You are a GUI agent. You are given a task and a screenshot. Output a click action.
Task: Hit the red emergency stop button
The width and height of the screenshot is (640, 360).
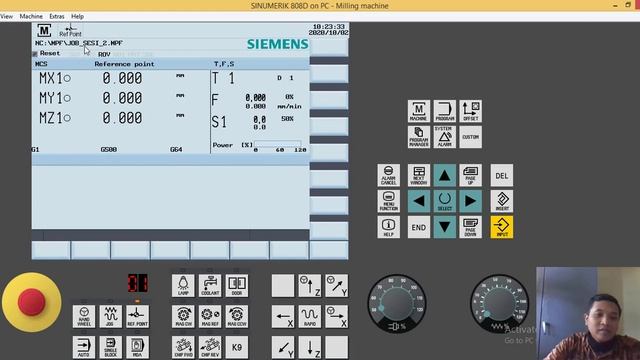click(x=31, y=302)
